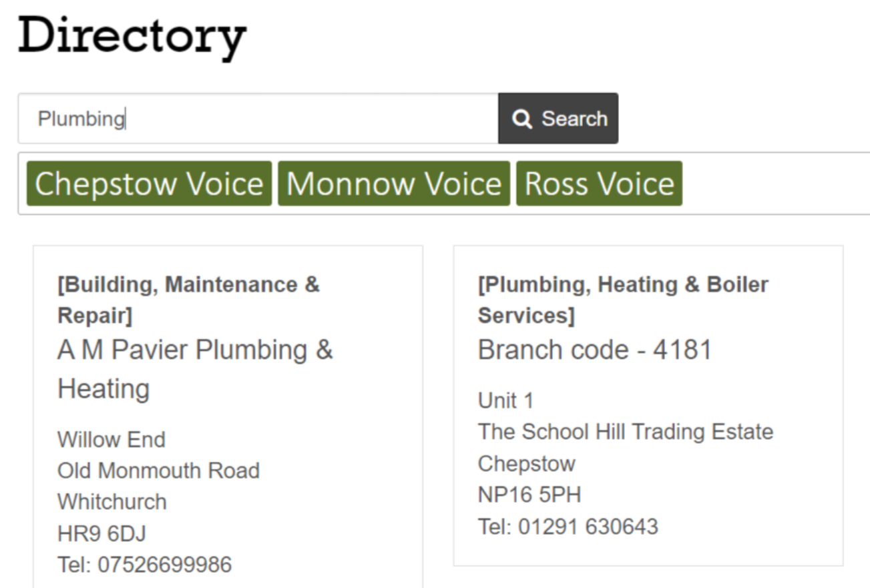Viewport: 870px width, 588px height.
Task: Select the Ross Voice filter tag
Action: click(x=599, y=184)
